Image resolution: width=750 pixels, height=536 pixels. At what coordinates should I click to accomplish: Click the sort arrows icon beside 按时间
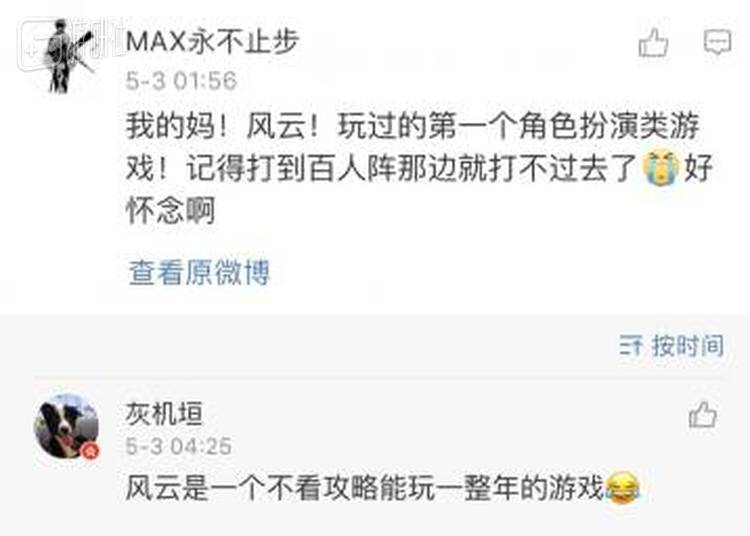(x=631, y=345)
